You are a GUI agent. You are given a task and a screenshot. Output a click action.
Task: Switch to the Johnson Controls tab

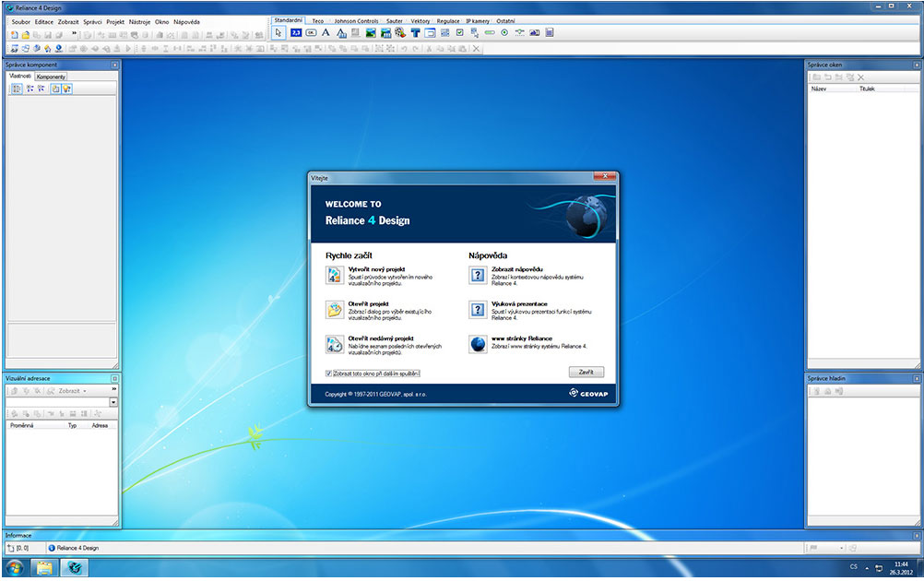(357, 20)
